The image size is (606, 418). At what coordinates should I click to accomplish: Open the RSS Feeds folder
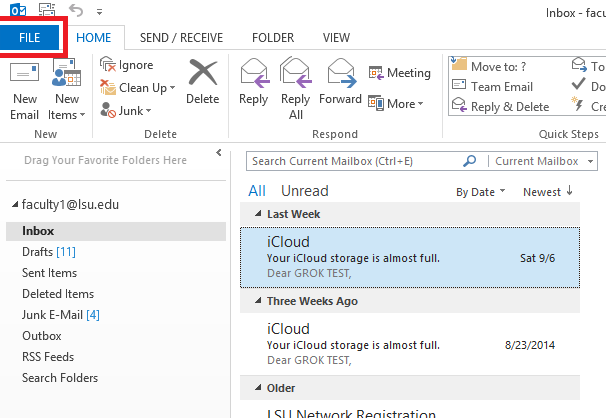[48, 357]
